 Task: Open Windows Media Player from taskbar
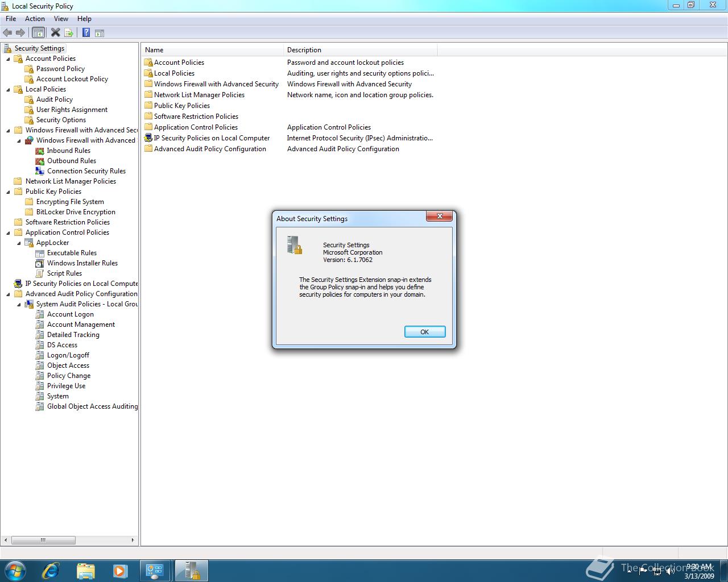coord(120,571)
